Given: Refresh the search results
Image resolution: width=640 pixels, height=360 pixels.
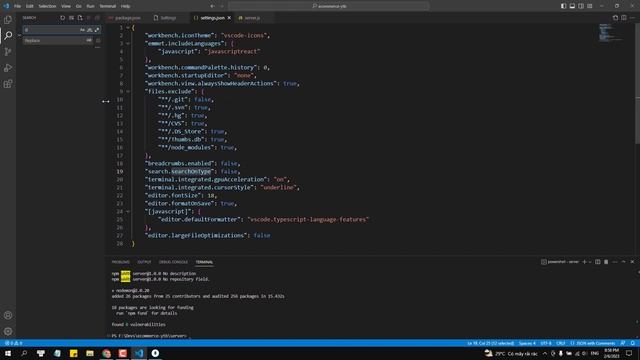Looking at the screenshot, I should pos(62,18).
